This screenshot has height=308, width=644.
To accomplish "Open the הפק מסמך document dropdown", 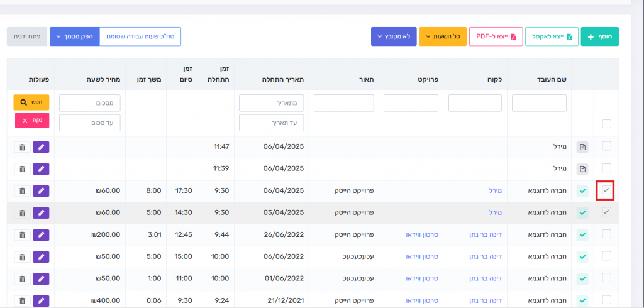I will coord(74,36).
